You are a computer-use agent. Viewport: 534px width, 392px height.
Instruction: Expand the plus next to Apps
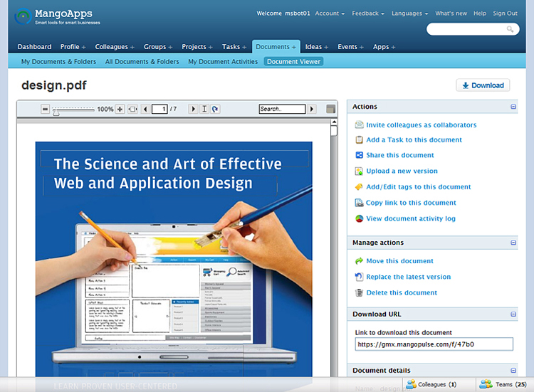click(393, 47)
